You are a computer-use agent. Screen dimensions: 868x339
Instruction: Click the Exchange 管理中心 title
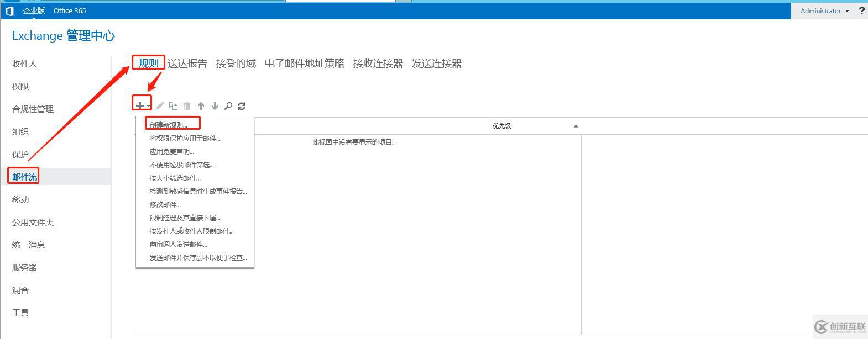click(64, 36)
